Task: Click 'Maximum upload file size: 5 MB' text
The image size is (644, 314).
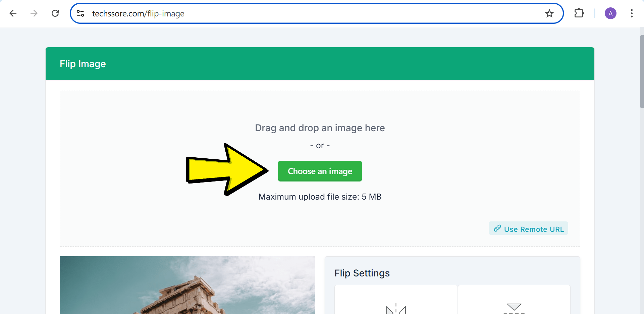Action: pos(320,197)
